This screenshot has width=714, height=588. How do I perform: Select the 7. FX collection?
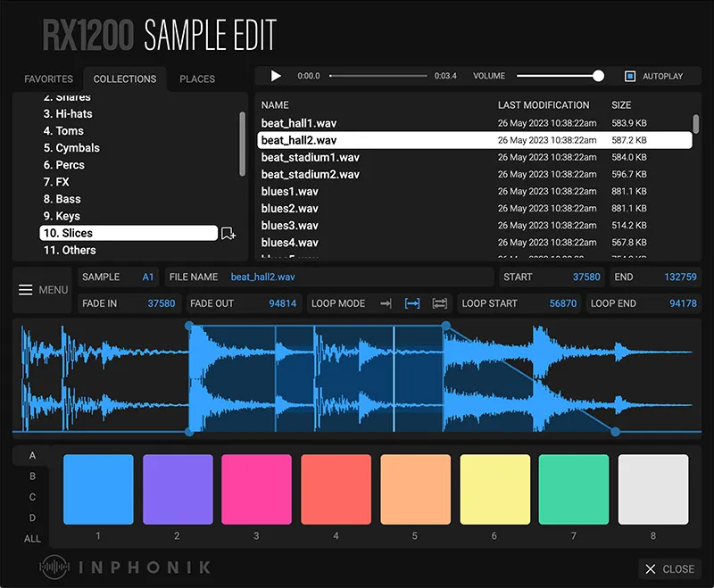click(56, 182)
